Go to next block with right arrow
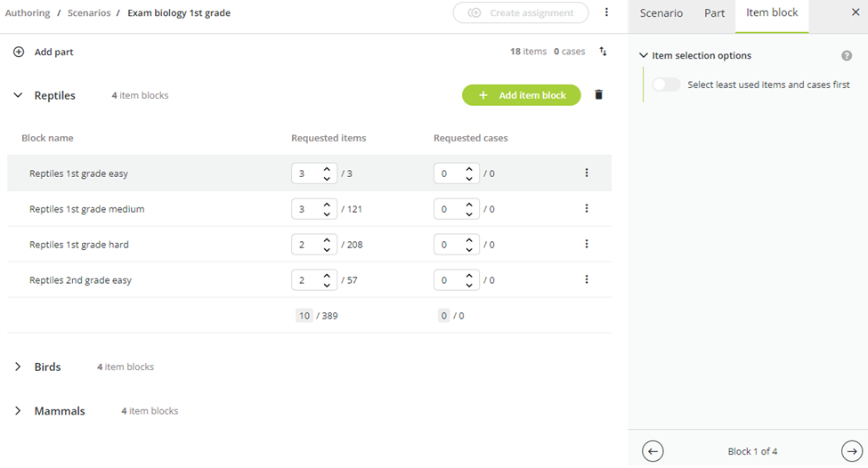 click(852, 451)
